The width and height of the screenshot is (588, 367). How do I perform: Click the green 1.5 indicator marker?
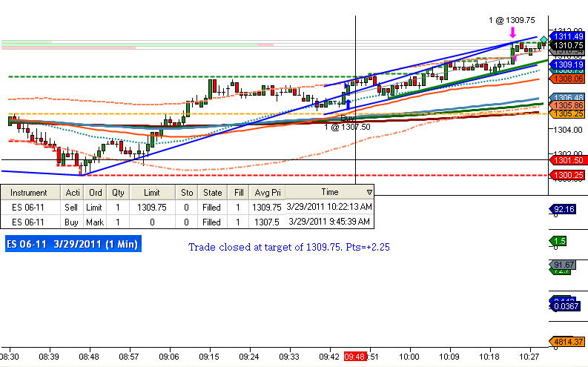(x=558, y=241)
